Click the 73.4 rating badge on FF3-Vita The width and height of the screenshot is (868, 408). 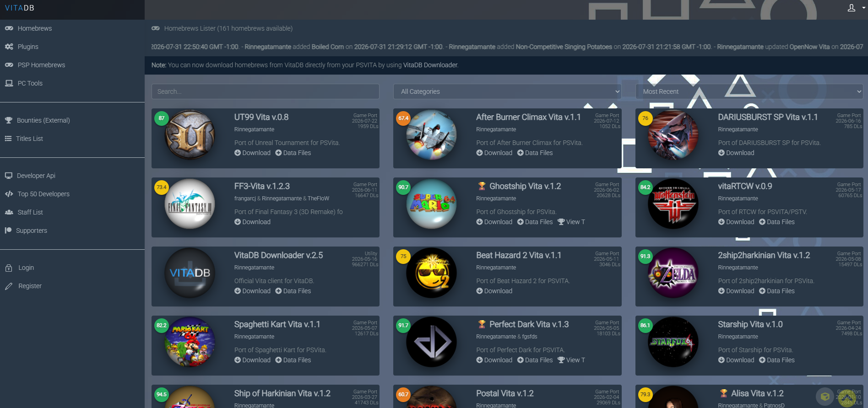162,187
